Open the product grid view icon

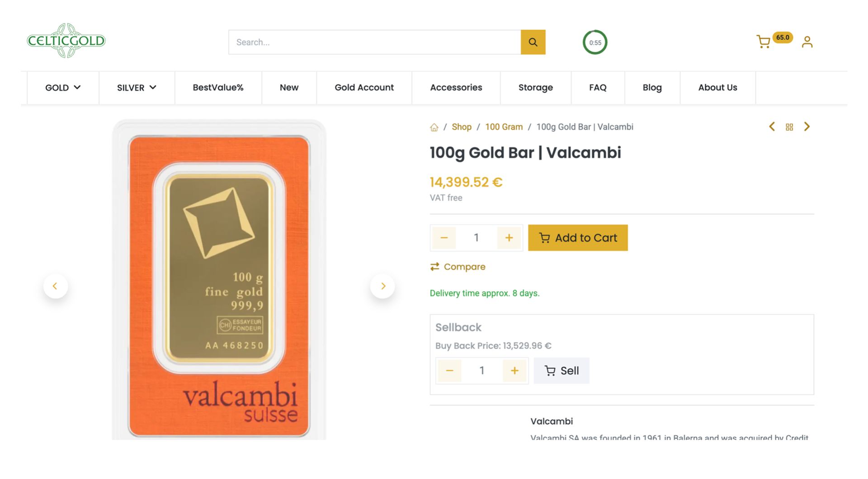(x=789, y=127)
